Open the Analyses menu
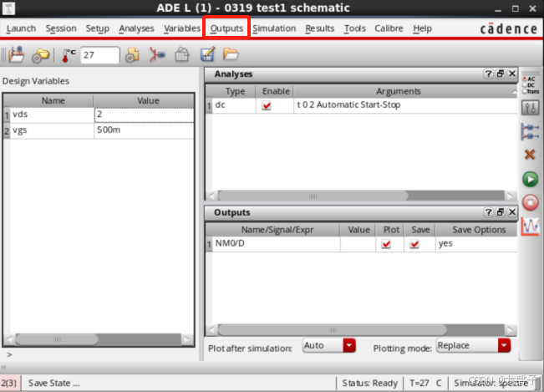This screenshot has width=544, height=392. coord(136,28)
